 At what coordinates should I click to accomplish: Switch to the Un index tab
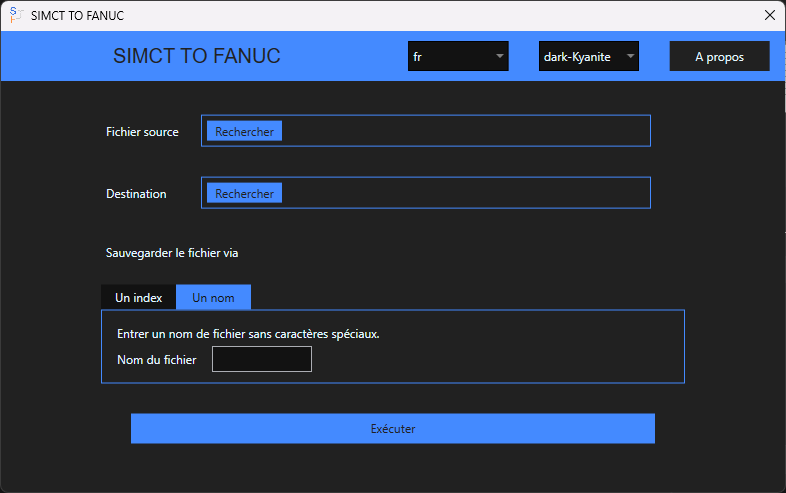(x=138, y=297)
